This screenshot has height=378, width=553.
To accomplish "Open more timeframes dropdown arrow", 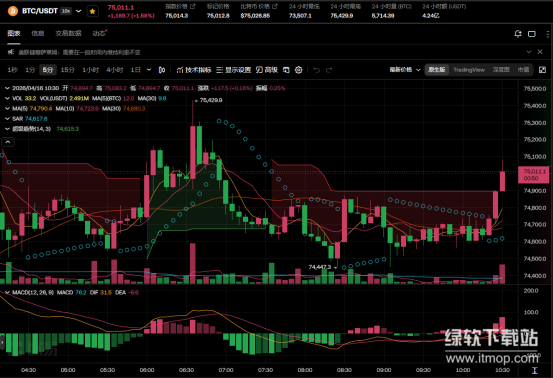I will (x=149, y=70).
